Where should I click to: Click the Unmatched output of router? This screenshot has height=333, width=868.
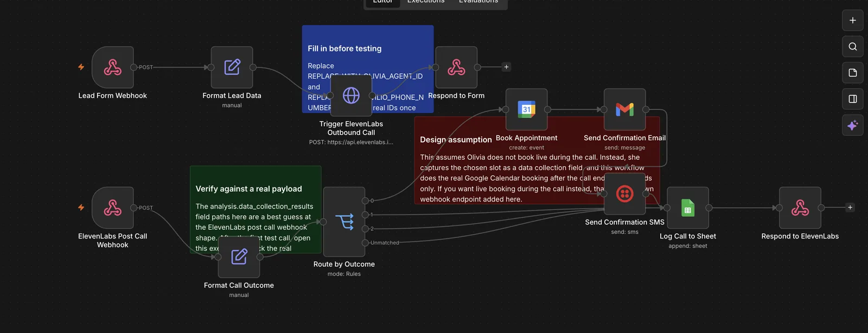[x=365, y=243]
